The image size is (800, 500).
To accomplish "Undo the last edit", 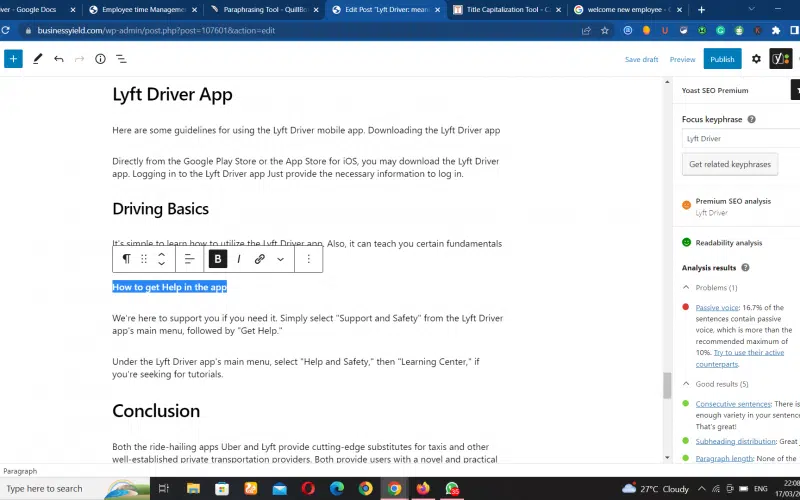I will (59, 59).
